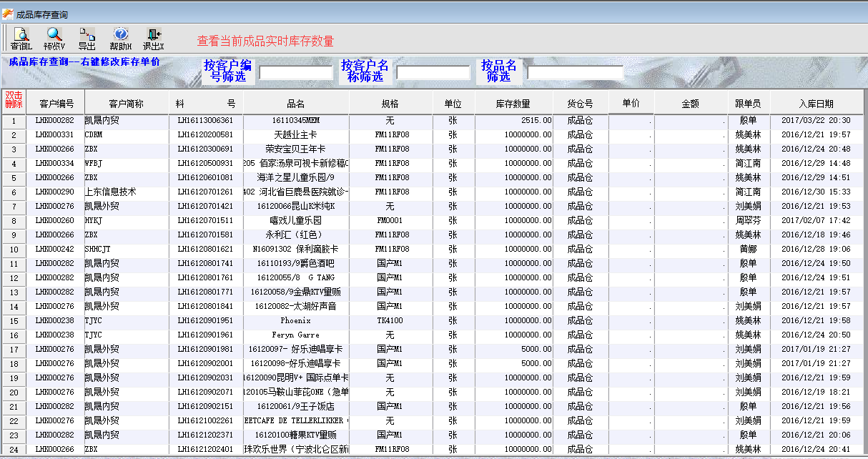Click the 客户简称 column header
Viewport: 868px width, 459px height.
(126, 104)
